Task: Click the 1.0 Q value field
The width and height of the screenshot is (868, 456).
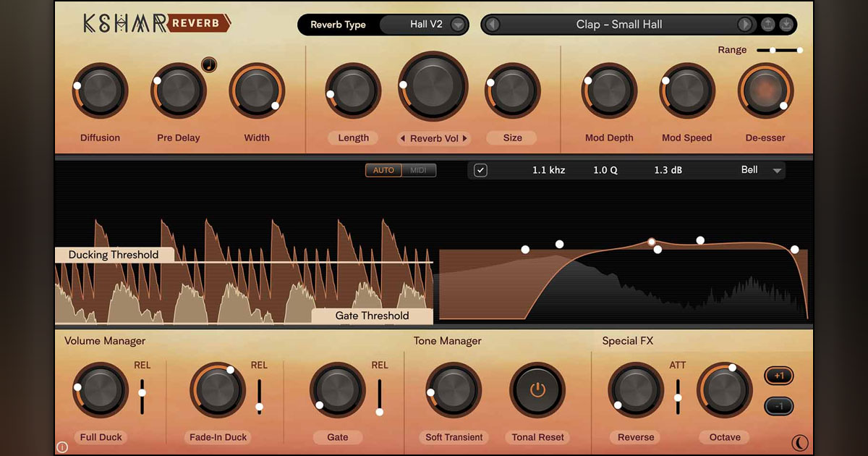Action: [x=605, y=170]
